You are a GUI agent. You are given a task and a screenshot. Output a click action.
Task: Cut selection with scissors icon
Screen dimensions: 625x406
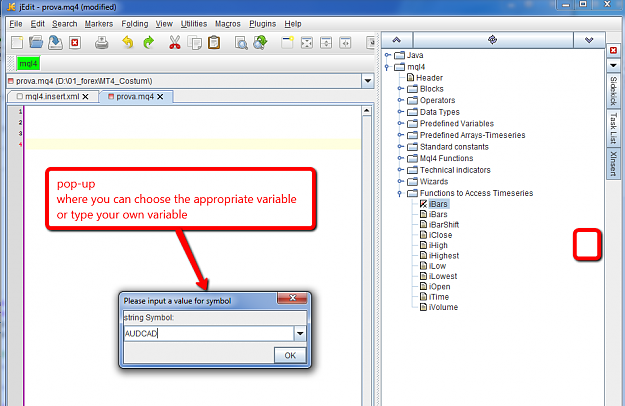[175, 42]
